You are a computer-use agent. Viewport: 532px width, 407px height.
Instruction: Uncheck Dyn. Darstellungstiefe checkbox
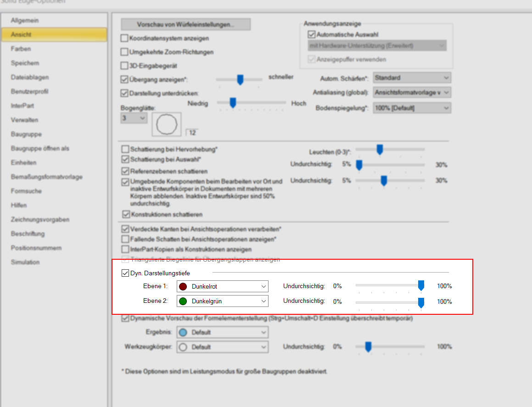125,273
